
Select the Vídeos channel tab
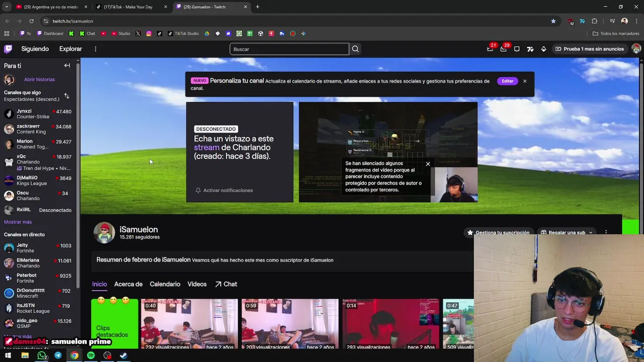pyautogui.click(x=197, y=284)
